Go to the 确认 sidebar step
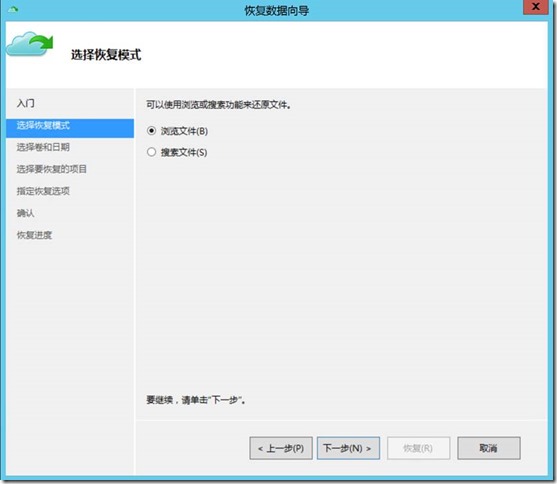Viewport: 557px width, 484px height. 26,213
